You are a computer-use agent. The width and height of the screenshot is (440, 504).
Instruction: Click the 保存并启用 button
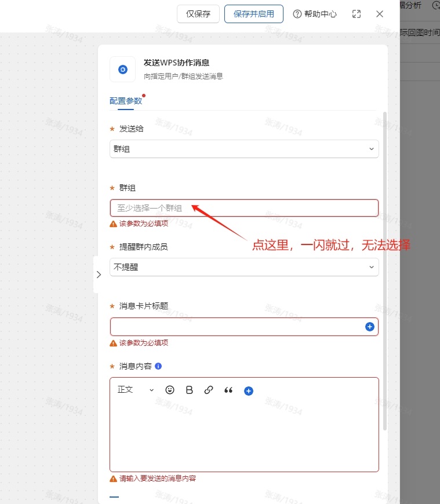pos(254,14)
